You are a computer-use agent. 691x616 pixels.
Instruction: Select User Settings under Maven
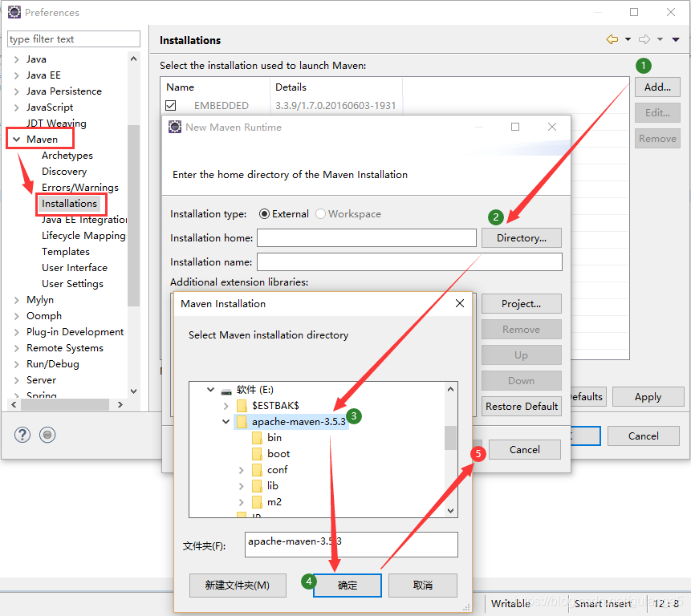point(73,284)
